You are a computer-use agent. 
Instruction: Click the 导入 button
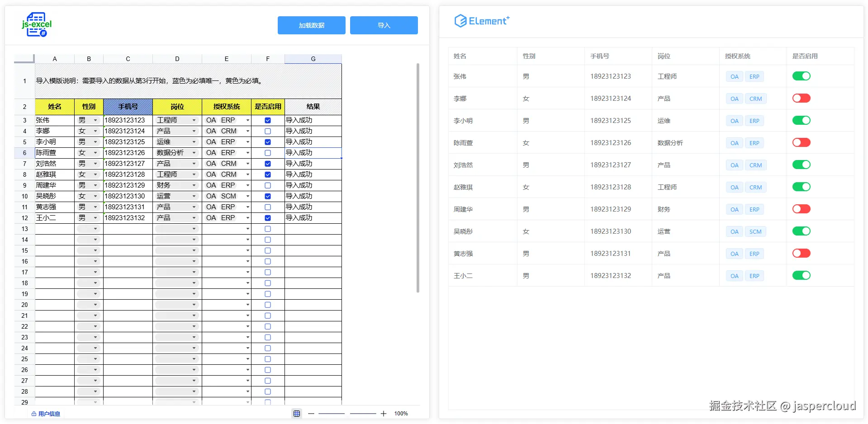coord(384,25)
